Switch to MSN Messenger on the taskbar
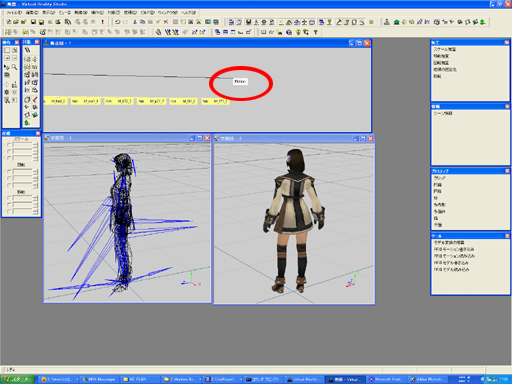Screen dimensions: 512x384 click(99, 379)
